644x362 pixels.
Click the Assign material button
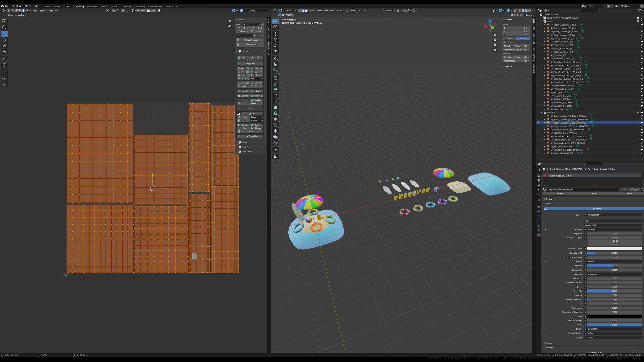click(560, 194)
